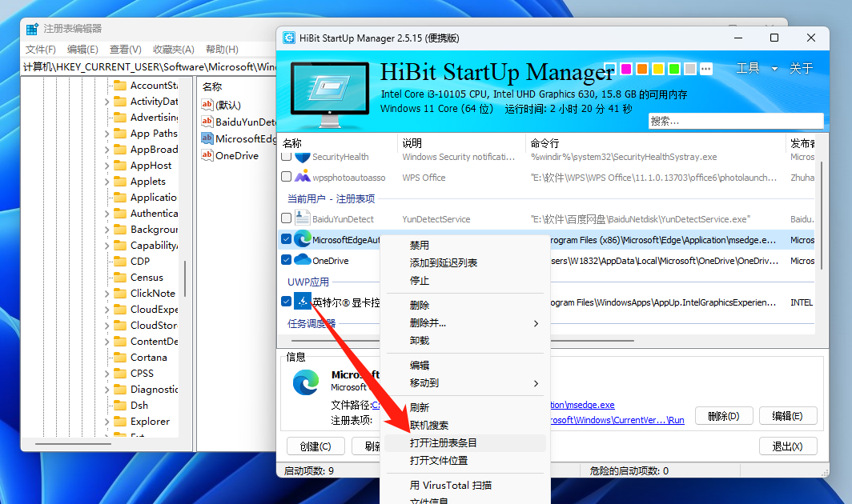Click the 搜索... search field
Image resolution: width=852 pixels, height=504 pixels.
(736, 121)
